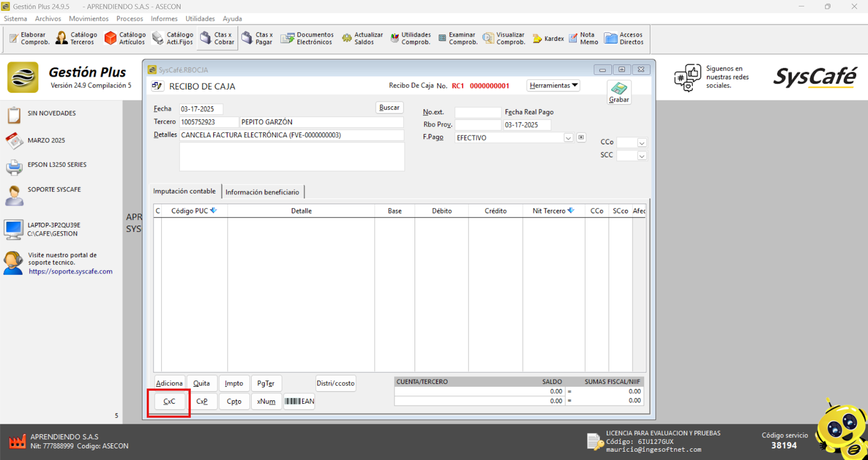This screenshot has height=460, width=868.
Task: Open Elaborar Comprob. toolbar icon
Action: click(x=30, y=39)
